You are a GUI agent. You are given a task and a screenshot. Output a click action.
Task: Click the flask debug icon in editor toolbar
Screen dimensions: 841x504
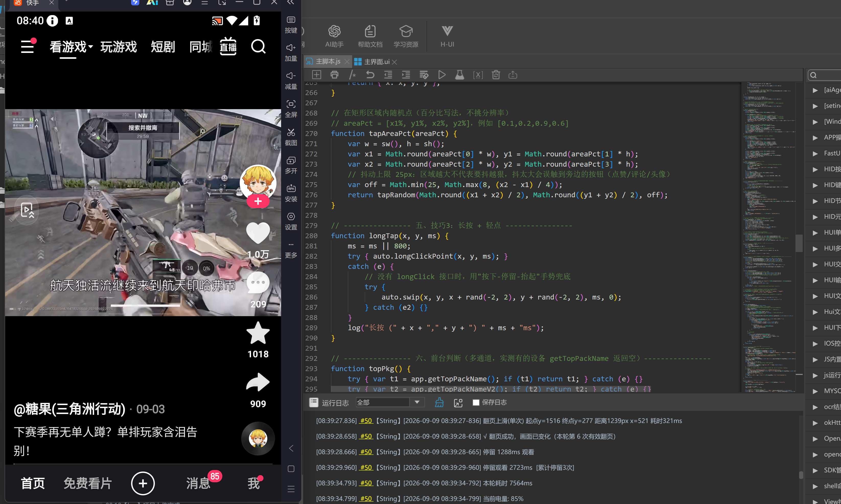[460, 75]
